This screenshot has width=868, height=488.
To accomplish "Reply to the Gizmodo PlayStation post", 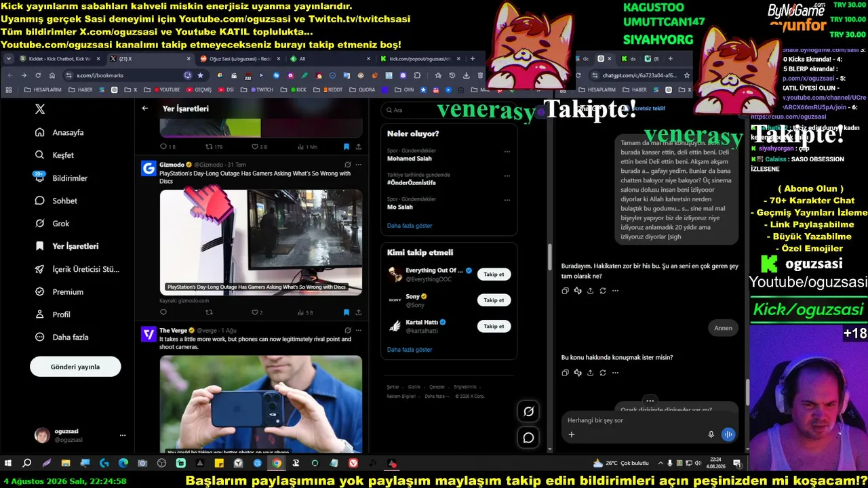I will 163,312.
